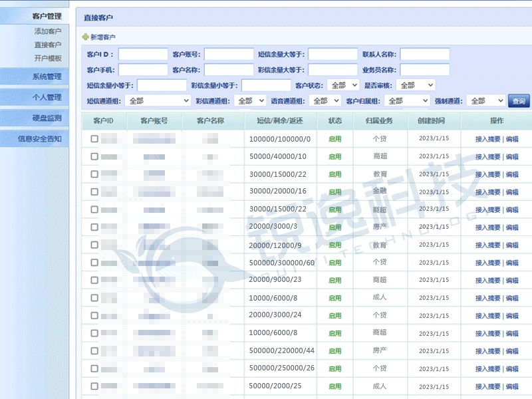Select the checkbox for the 50000/40000/10 row
The image size is (532, 399).
(x=94, y=156)
